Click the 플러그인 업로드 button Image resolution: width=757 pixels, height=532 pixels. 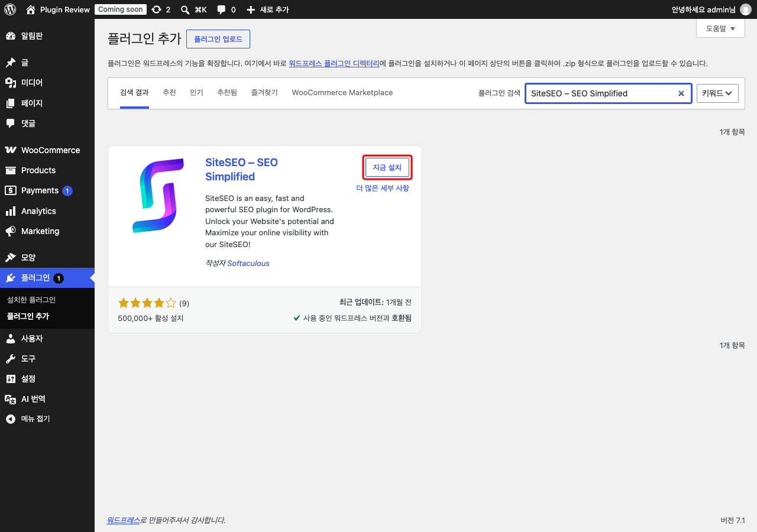click(218, 39)
